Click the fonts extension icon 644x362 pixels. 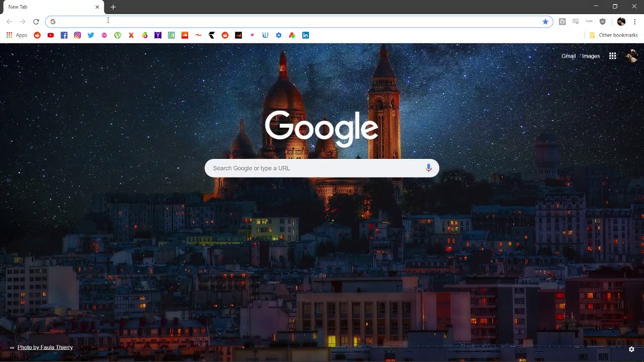tap(589, 22)
